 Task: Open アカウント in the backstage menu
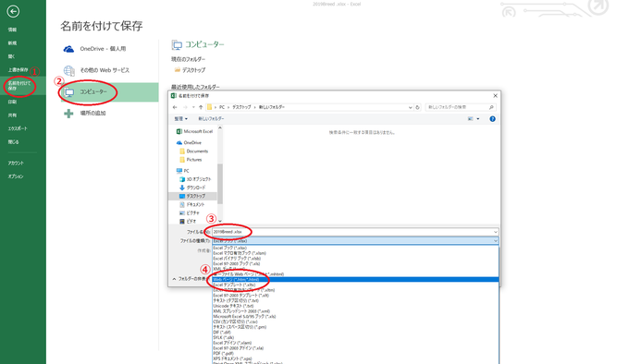pos(16,163)
